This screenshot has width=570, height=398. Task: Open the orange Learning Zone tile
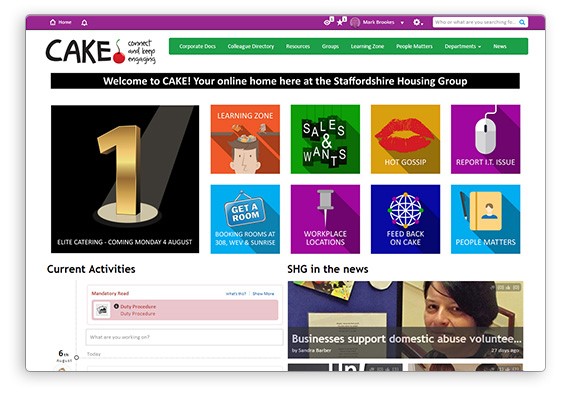[245, 139]
